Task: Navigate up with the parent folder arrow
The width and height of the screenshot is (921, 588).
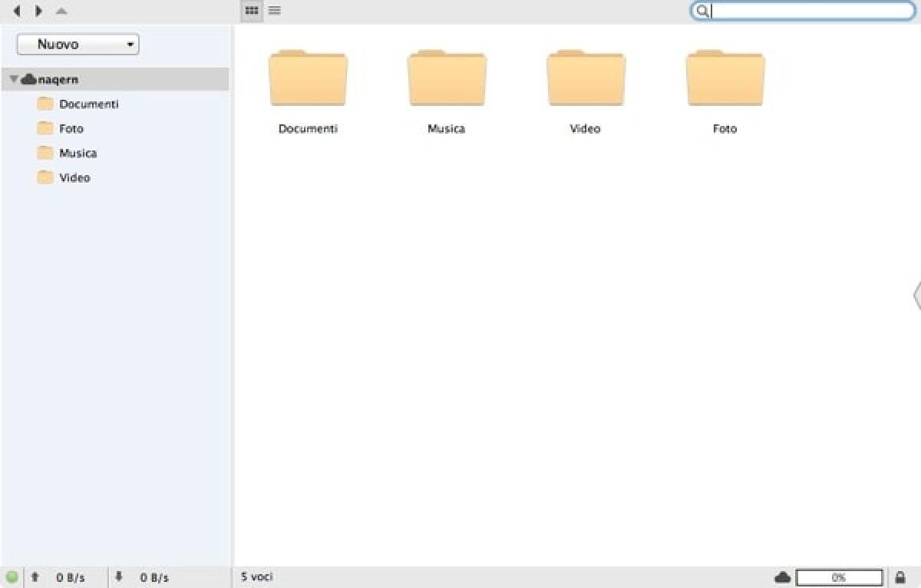Action: tap(61, 11)
